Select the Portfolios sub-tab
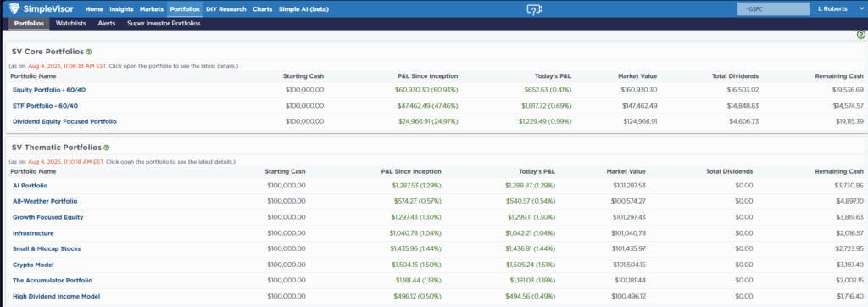 (x=29, y=24)
